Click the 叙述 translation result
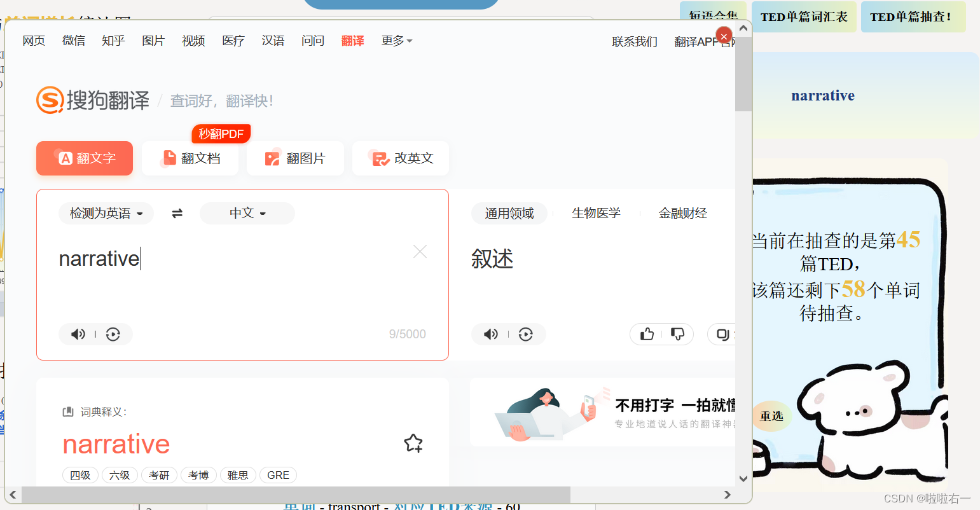 click(492, 259)
